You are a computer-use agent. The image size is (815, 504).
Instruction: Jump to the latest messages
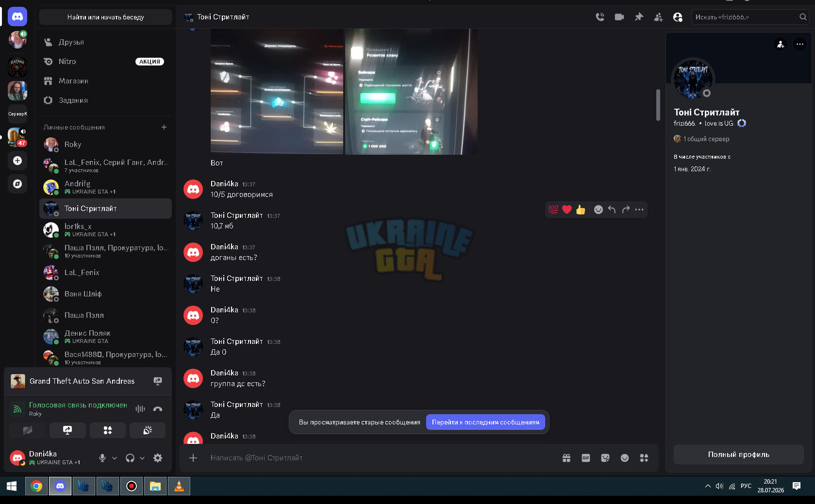coord(485,423)
